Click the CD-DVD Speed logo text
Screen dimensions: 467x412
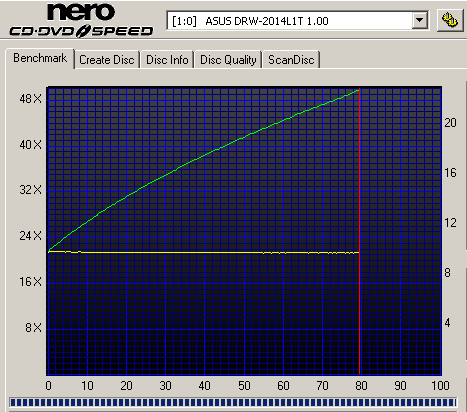(x=81, y=31)
